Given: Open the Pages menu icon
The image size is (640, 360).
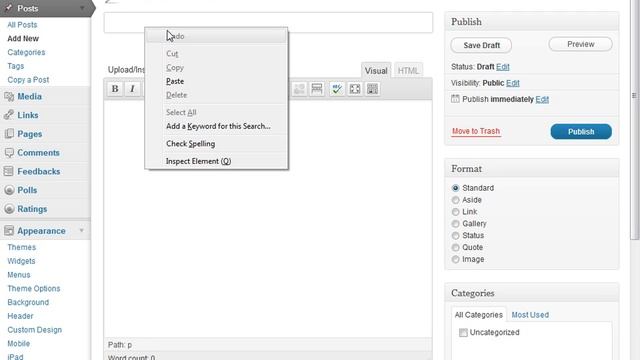Looking at the screenshot, I should (9, 134).
